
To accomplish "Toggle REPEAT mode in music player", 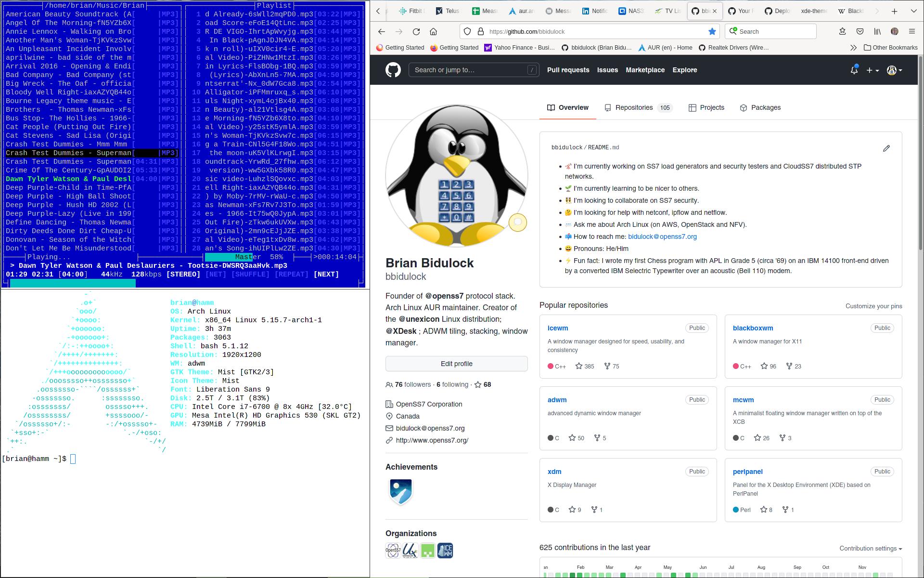I will tap(291, 275).
